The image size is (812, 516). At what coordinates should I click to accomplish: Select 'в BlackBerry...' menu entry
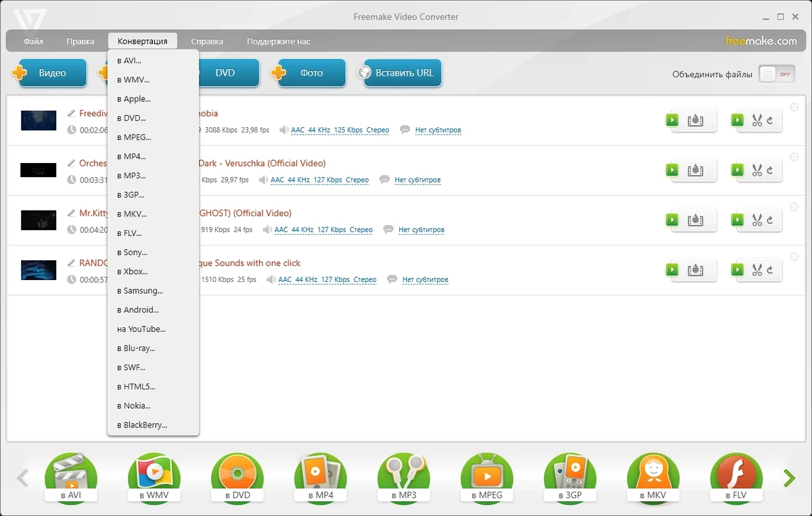[153, 425]
